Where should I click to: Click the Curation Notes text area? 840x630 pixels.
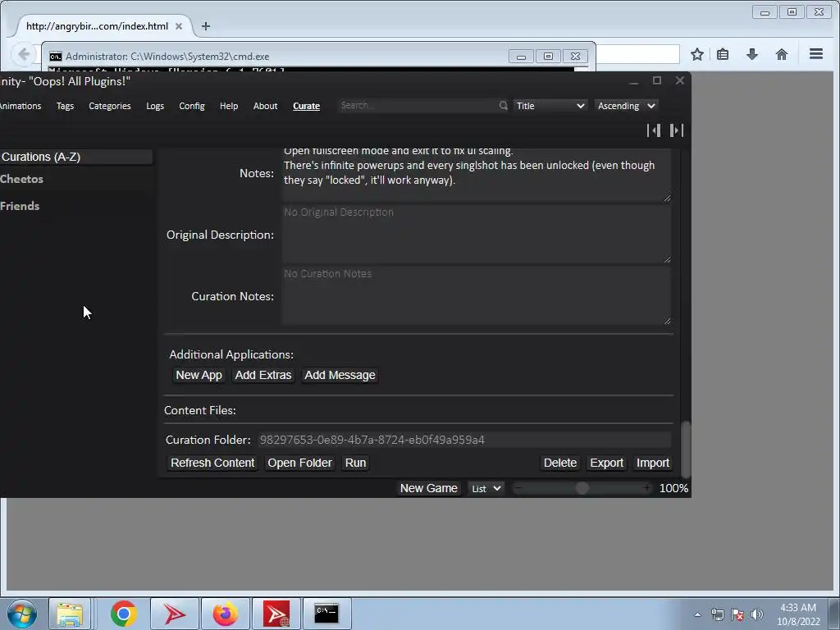(477, 295)
